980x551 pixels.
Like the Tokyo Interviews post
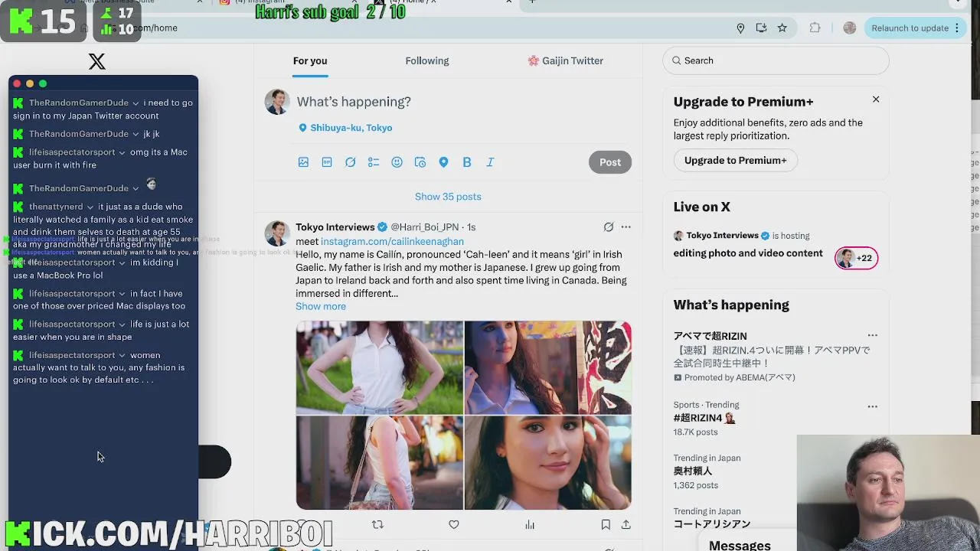(454, 525)
